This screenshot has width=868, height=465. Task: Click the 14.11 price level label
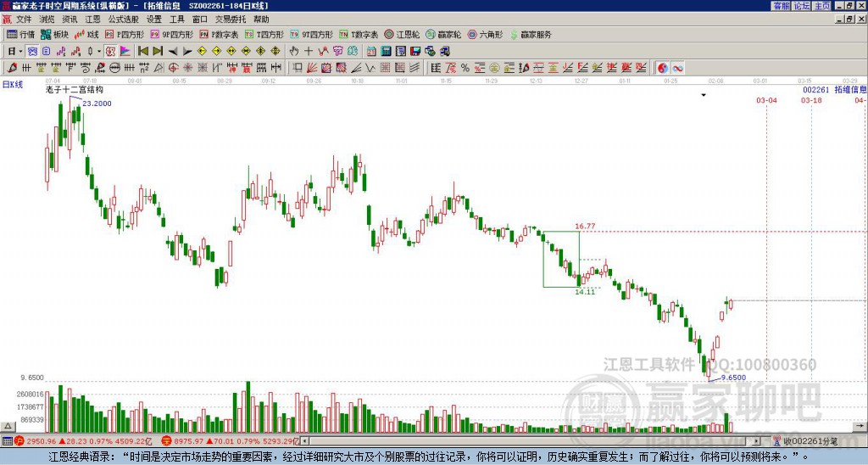pos(585,292)
